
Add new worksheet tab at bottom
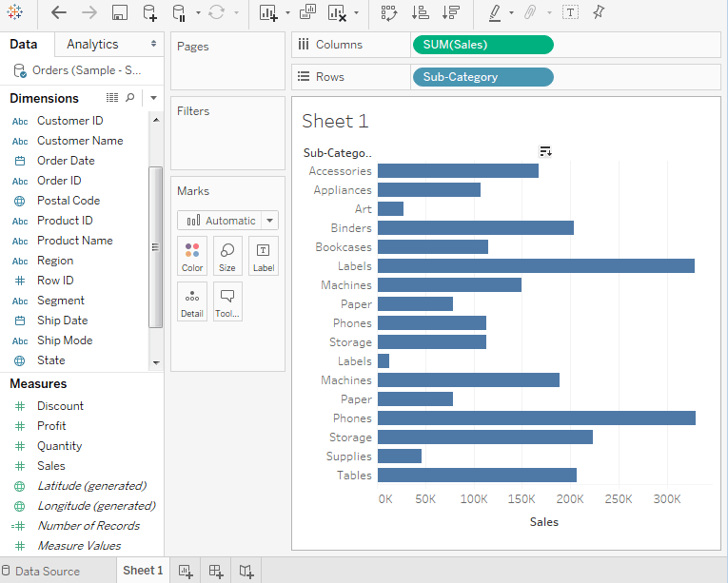(x=186, y=571)
